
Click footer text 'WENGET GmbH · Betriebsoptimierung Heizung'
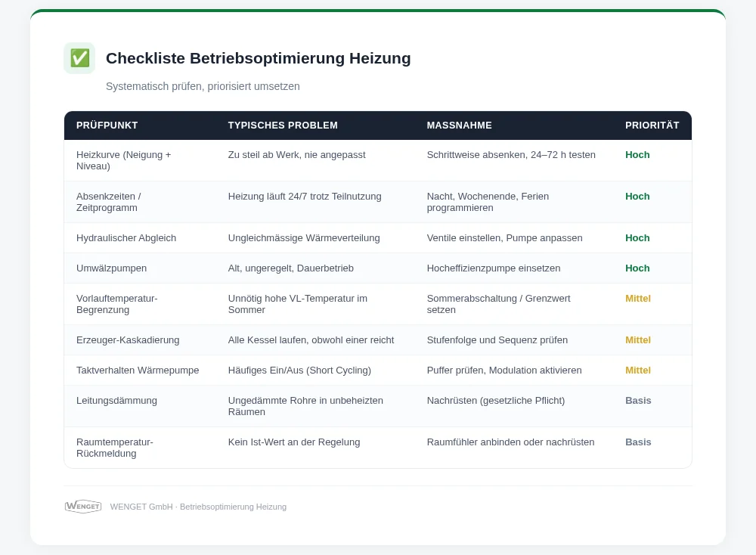(x=198, y=507)
